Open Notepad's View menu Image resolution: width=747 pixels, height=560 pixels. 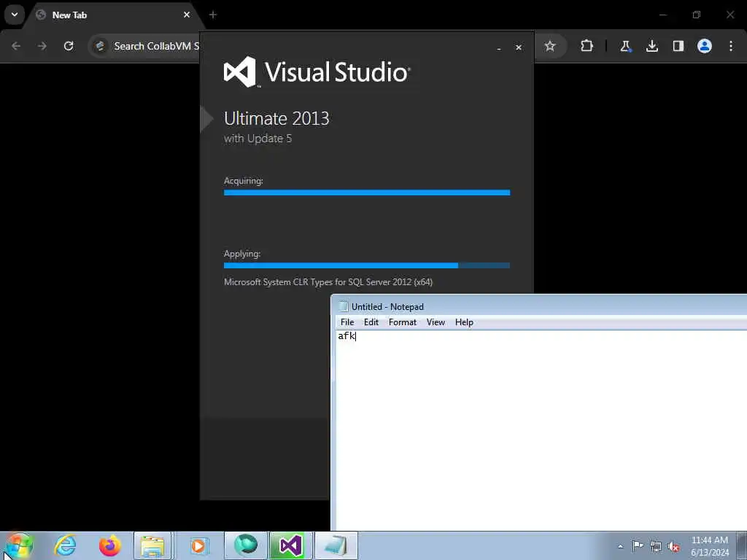(x=436, y=322)
